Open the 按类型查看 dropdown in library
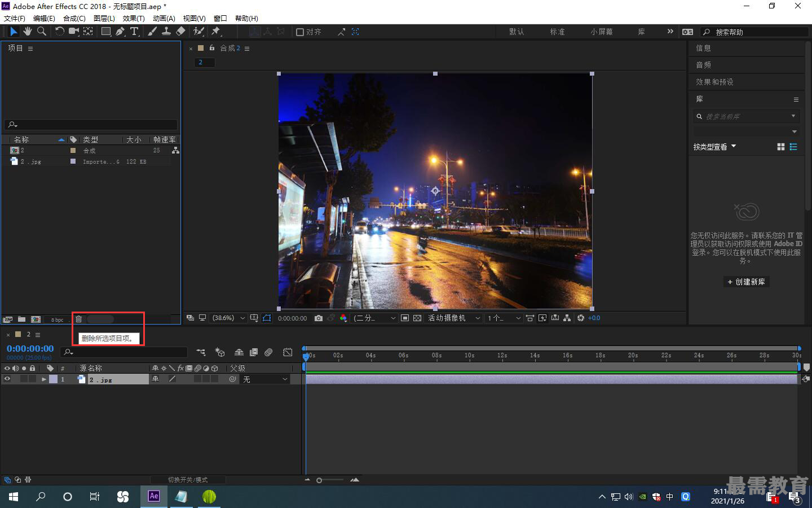 click(x=714, y=147)
